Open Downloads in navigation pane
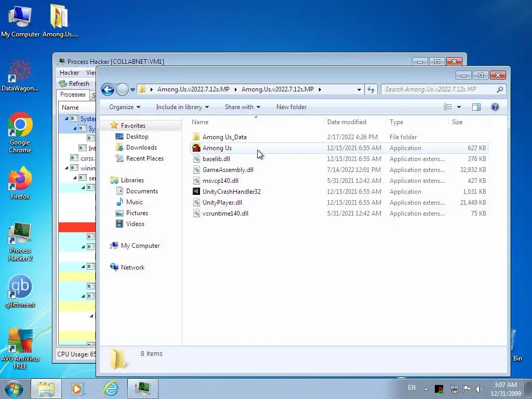532x399 pixels. pyautogui.click(x=141, y=147)
